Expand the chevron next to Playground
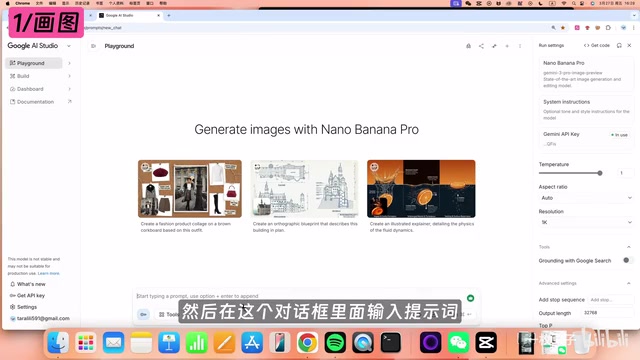 [x=69, y=63]
